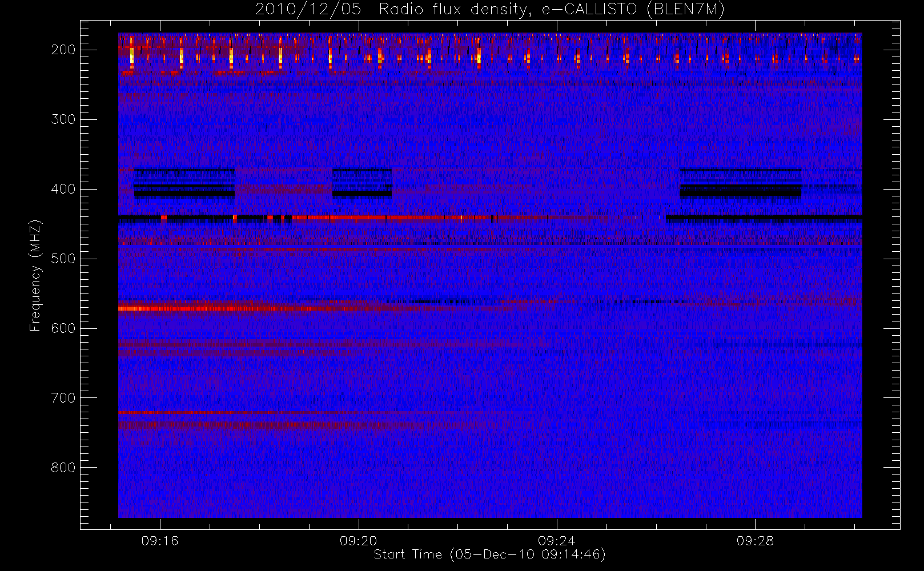Click the 09:24 time tick label

(x=557, y=541)
